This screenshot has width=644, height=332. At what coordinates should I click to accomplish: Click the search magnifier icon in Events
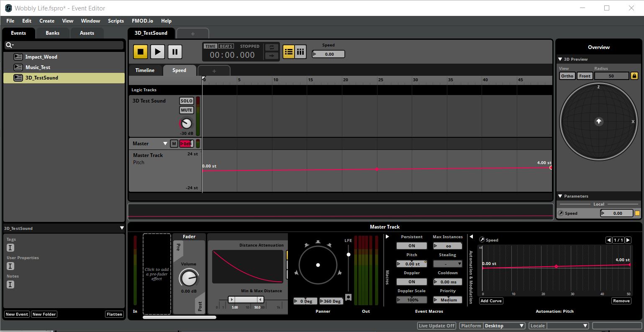9,45
